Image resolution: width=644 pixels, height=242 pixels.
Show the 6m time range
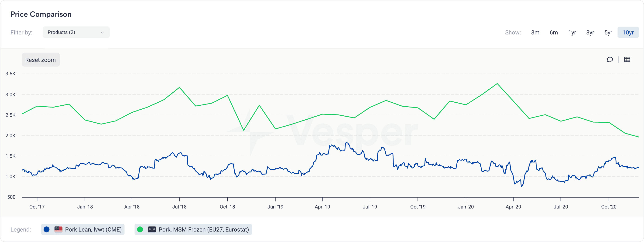(x=554, y=33)
